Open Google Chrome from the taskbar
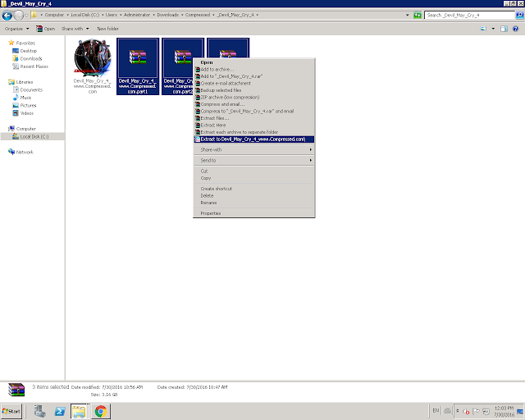The width and height of the screenshot is (525, 420). coord(101,411)
